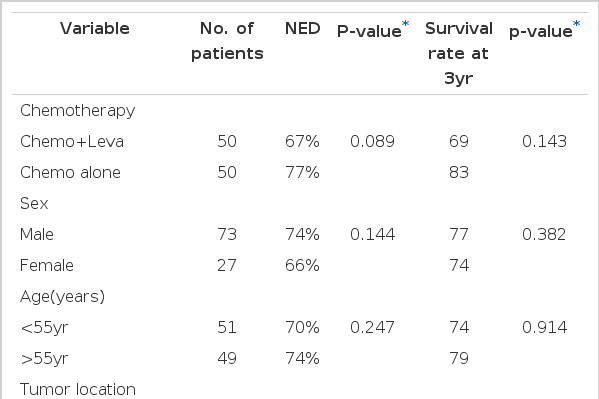The width and height of the screenshot is (599, 399).
Task: Click the Male row label
Action: click(37, 235)
